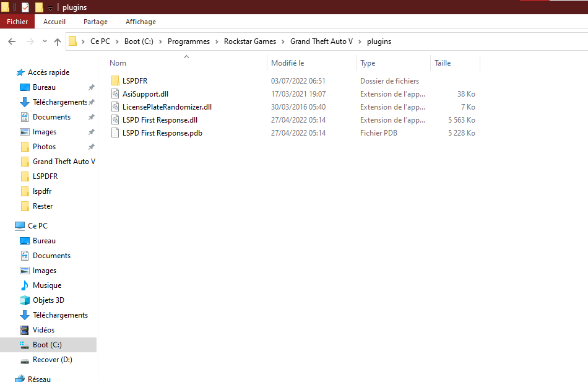
Task: Open Rester folder in sidebar
Action: [x=43, y=206]
